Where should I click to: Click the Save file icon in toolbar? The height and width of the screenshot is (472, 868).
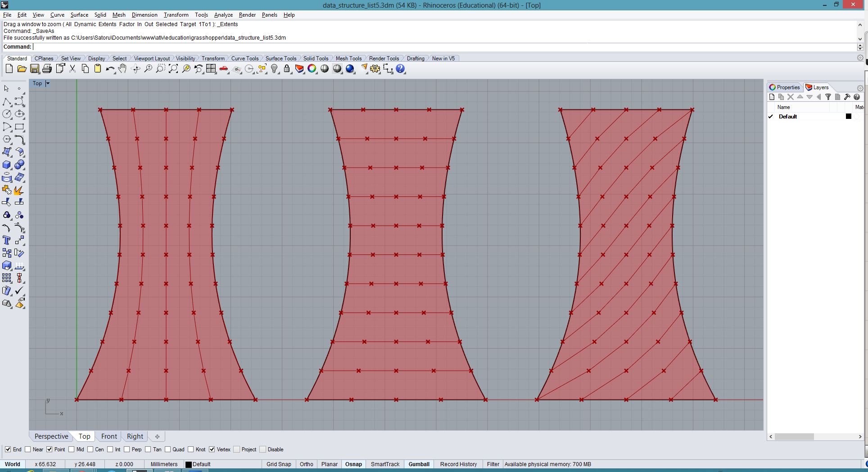[x=34, y=69]
